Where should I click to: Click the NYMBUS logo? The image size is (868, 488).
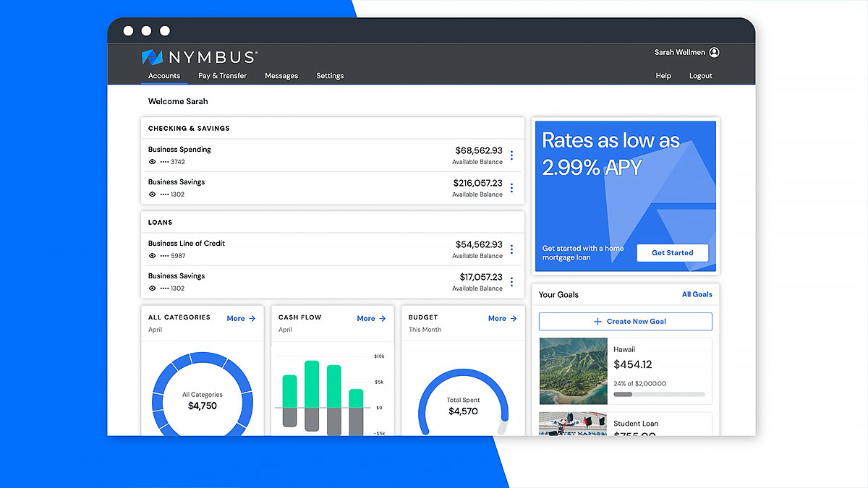point(199,56)
